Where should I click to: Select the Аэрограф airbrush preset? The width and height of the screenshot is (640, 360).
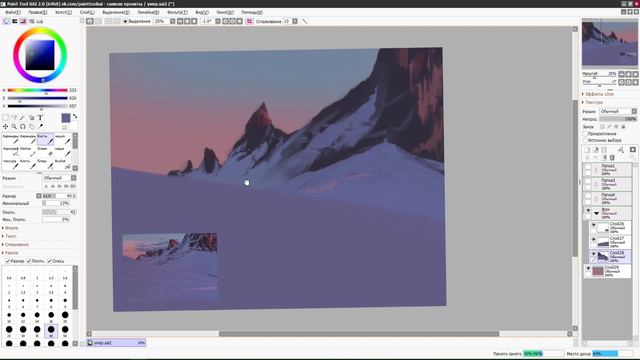tap(11, 152)
